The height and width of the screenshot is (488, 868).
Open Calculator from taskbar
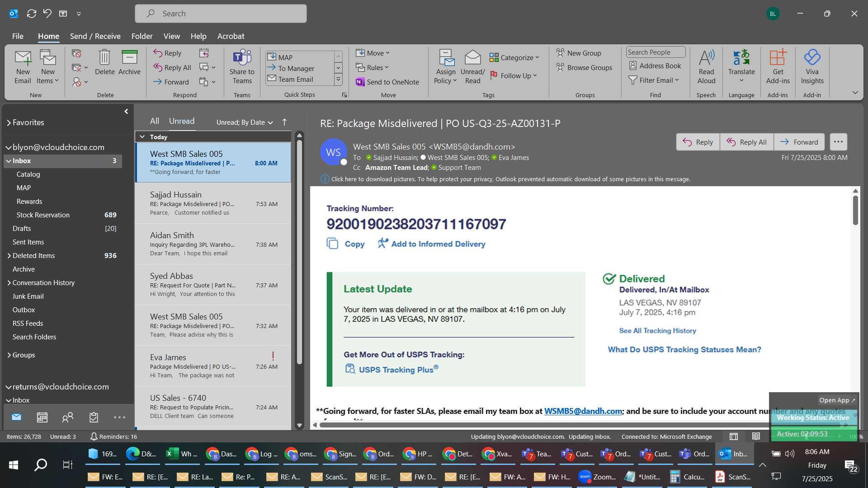687,477
